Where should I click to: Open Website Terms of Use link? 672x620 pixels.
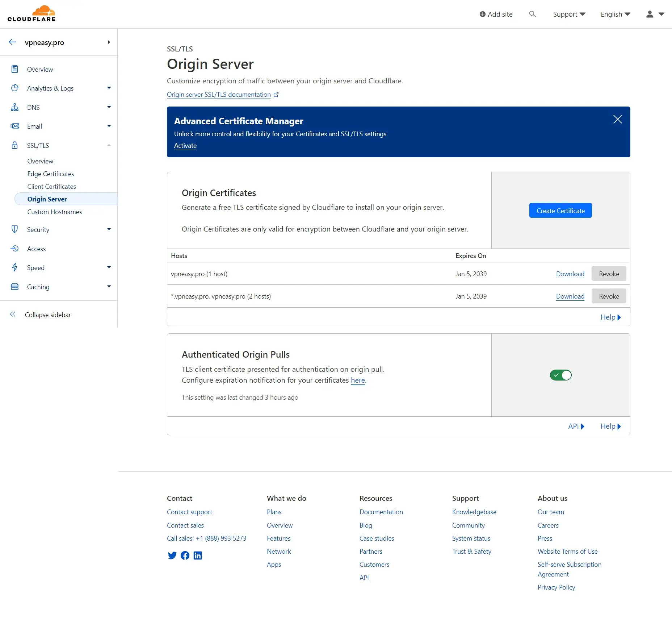coord(568,551)
